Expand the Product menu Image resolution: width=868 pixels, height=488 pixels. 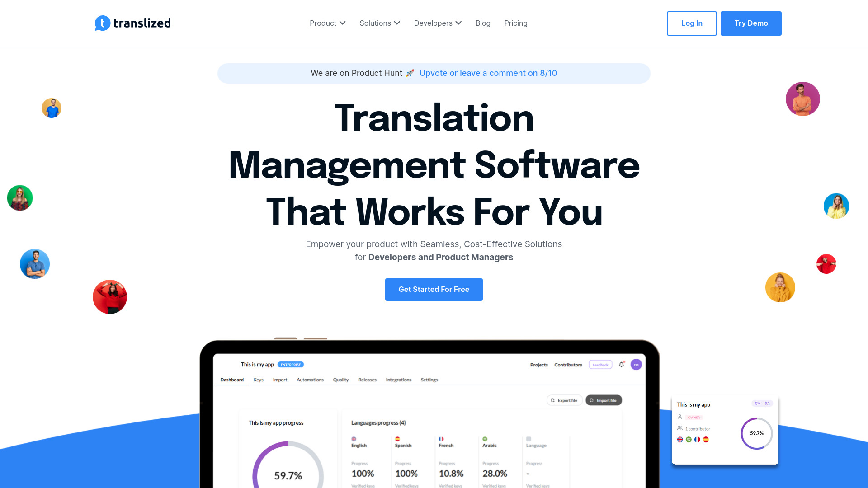click(327, 23)
